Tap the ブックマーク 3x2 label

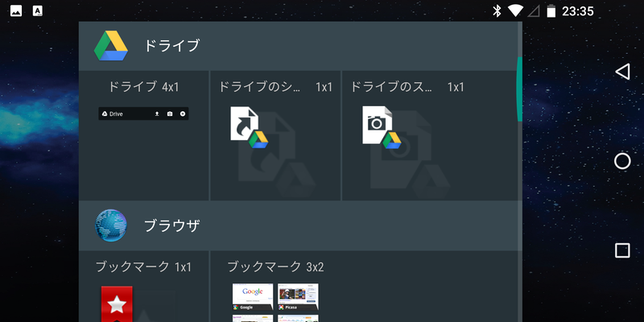[x=275, y=267]
